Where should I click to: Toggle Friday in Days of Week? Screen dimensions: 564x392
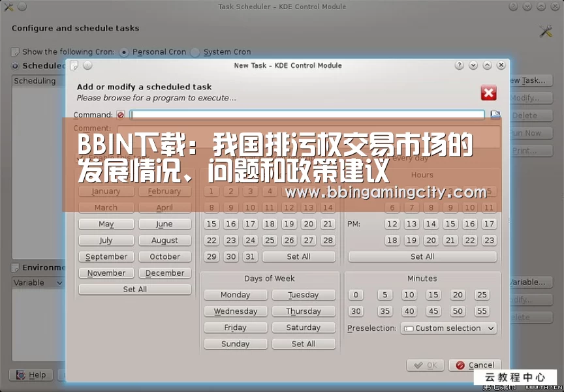pyautogui.click(x=235, y=327)
